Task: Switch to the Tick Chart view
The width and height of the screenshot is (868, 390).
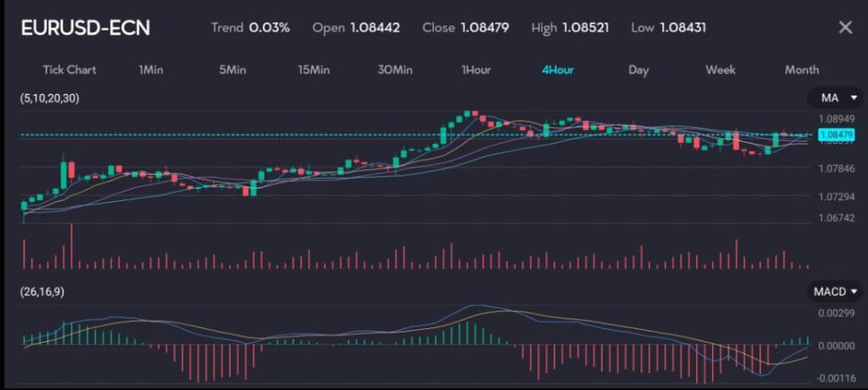Action: (70, 70)
